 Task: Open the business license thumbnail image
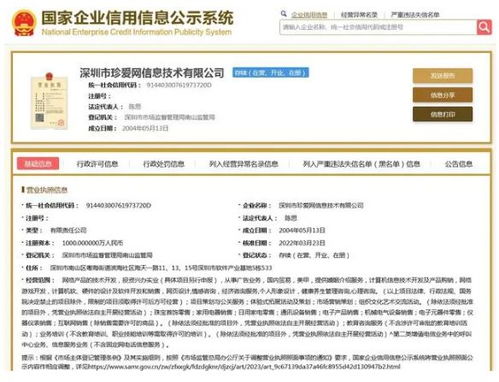49,101
